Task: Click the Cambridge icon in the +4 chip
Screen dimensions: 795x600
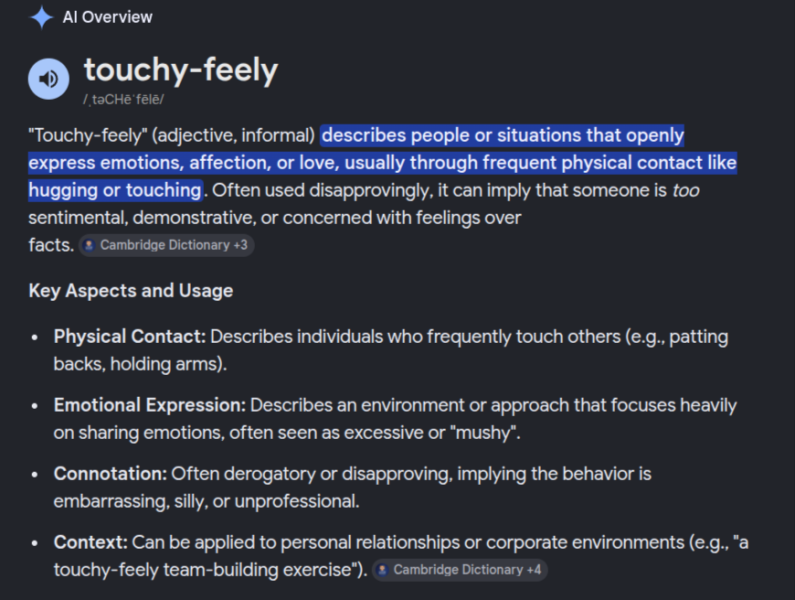Action: pos(383,570)
